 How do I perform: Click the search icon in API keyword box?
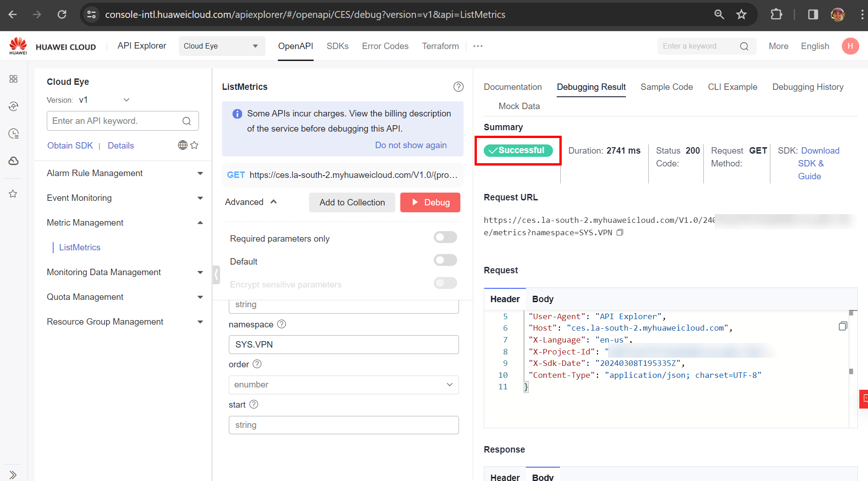pyautogui.click(x=187, y=121)
